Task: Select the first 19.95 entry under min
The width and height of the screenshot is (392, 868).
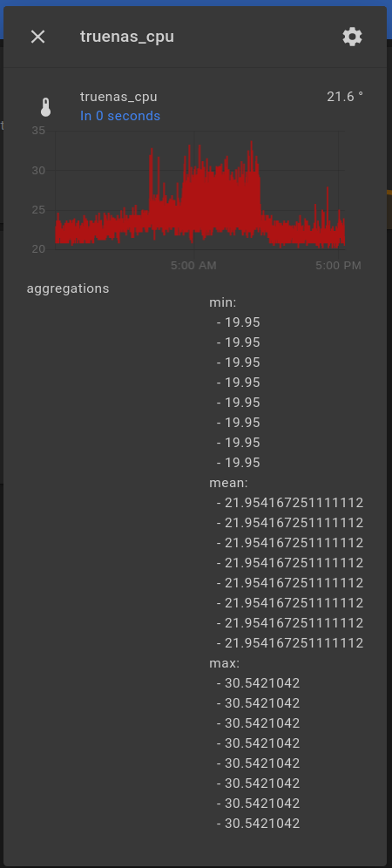Action: click(x=239, y=322)
